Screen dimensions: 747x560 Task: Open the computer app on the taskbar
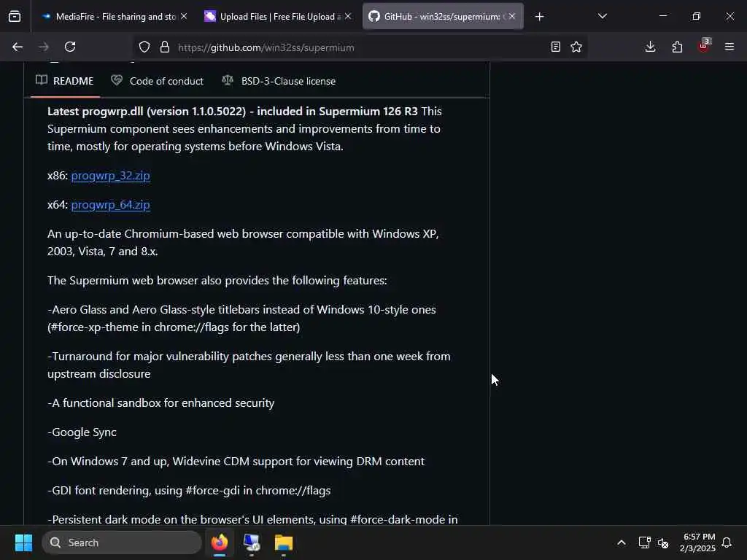[x=252, y=542]
